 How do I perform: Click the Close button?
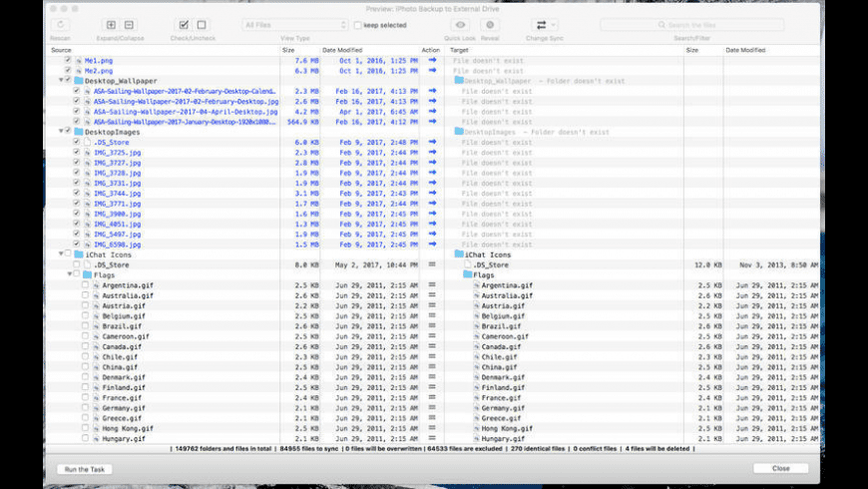780,468
